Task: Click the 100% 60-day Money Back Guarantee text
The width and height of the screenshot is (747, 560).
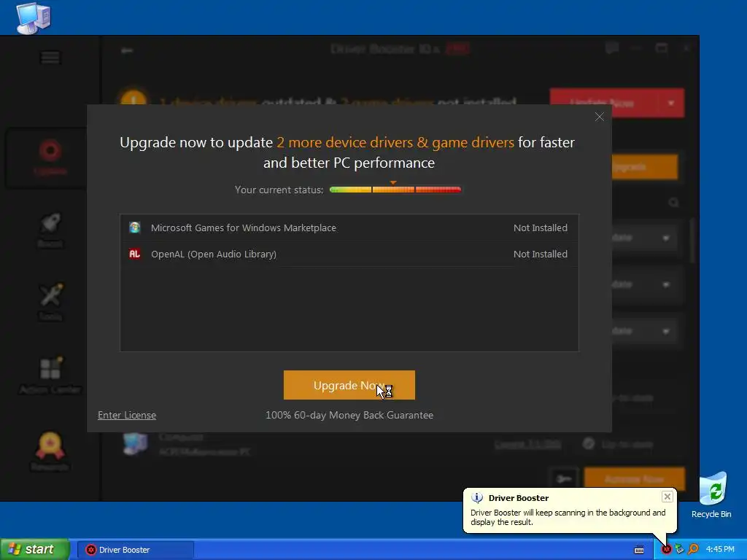Action: 349,415
